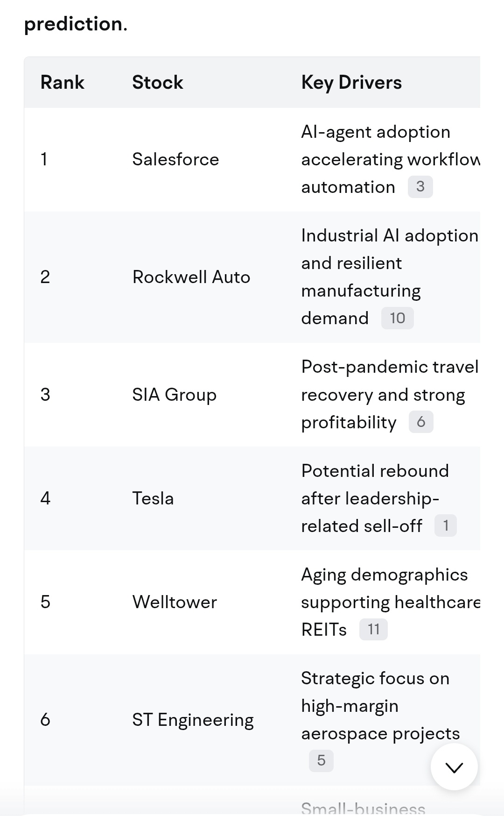
Task: Open citation badge 1 for Tesla
Action: pyautogui.click(x=445, y=525)
